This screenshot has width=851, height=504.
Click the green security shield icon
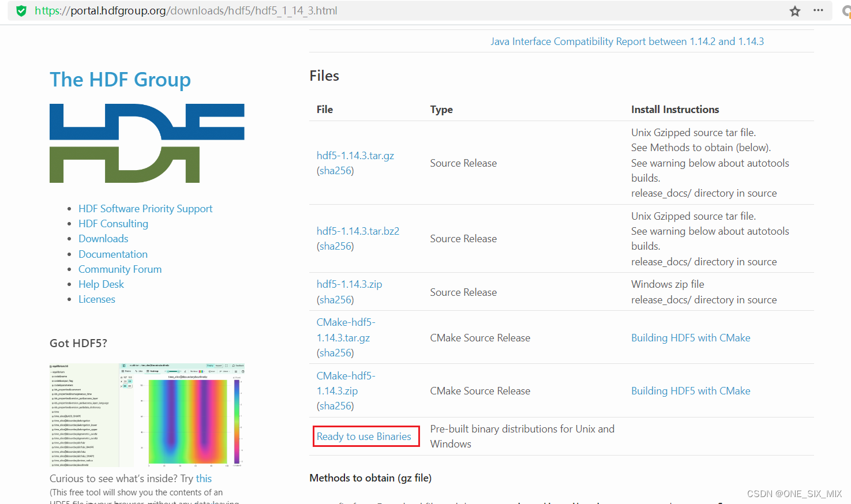click(21, 11)
